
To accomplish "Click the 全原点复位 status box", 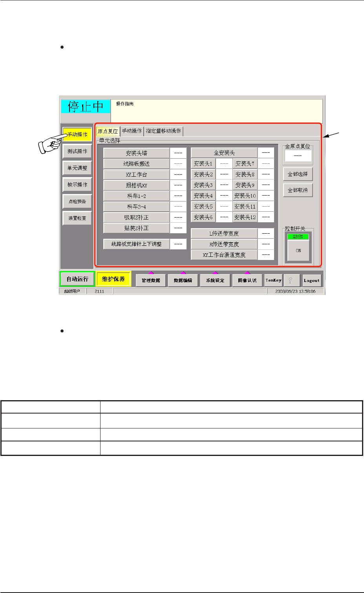I will point(298,156).
